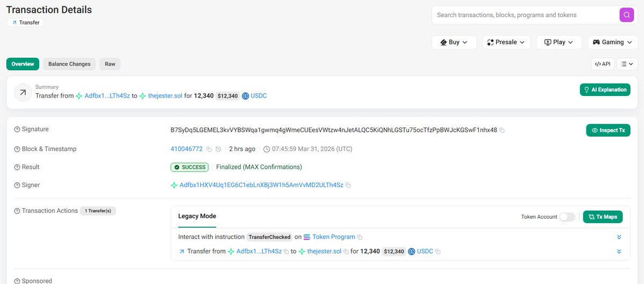Click the Finalized (MAX Confirmations) text
The height and width of the screenshot is (284, 644).
pyautogui.click(x=259, y=167)
